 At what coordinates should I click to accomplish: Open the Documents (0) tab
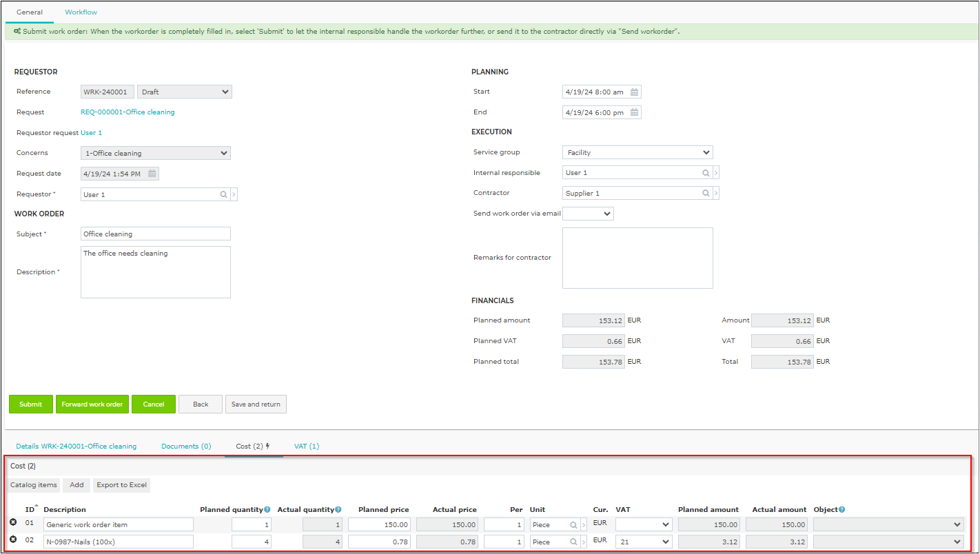[186, 447]
